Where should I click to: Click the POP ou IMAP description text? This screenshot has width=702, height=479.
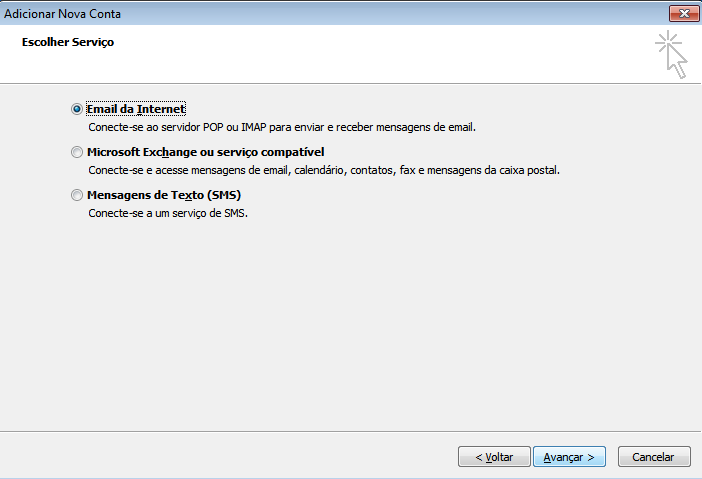click(x=282, y=127)
